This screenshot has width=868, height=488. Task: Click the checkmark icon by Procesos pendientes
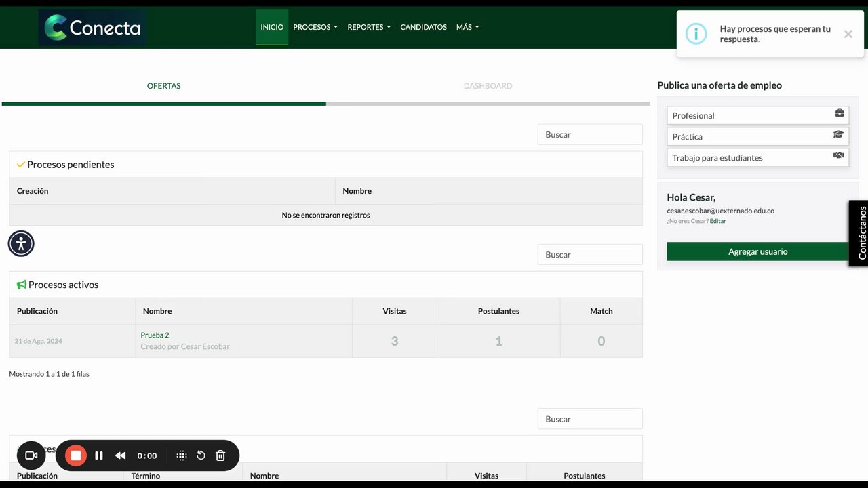pyautogui.click(x=21, y=165)
